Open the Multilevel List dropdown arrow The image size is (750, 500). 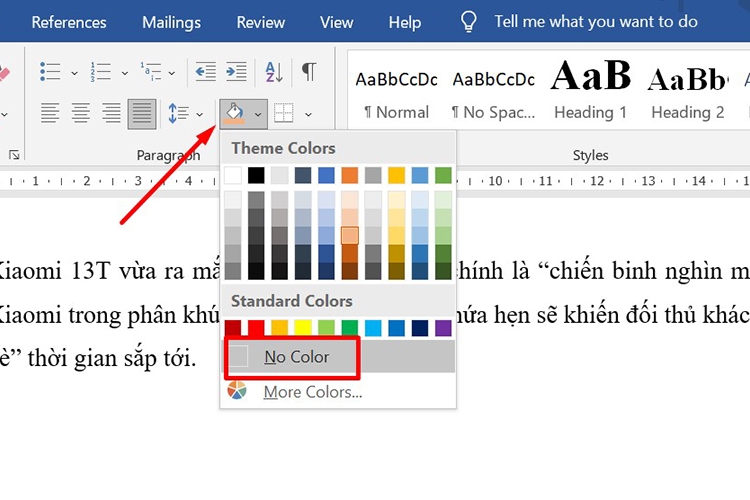(171, 73)
